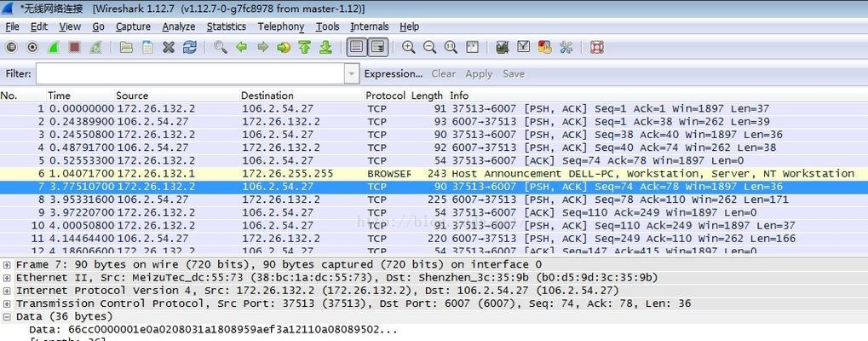Click the Expression... filter button
The image size is (868, 341).
[393, 73]
